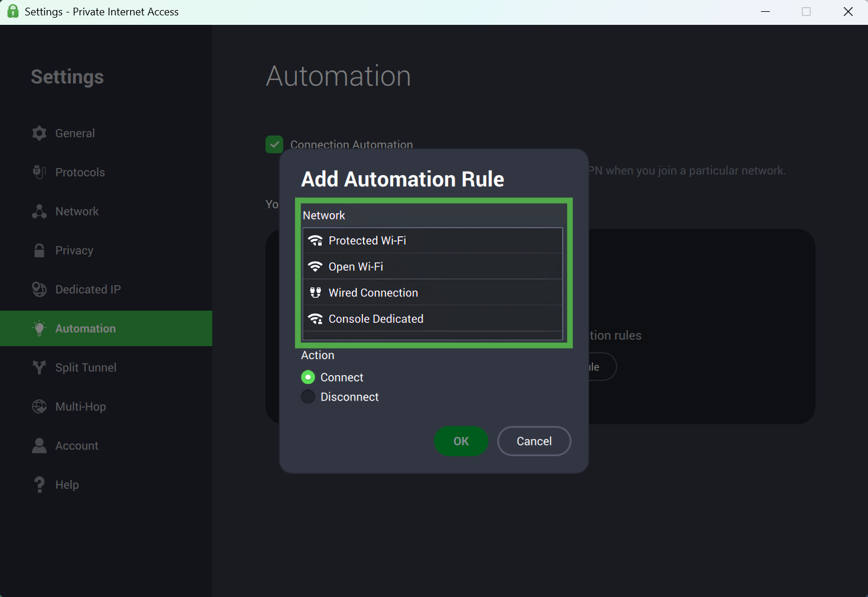The height and width of the screenshot is (597, 868).
Task: Open the General settings page
Action: click(106, 133)
